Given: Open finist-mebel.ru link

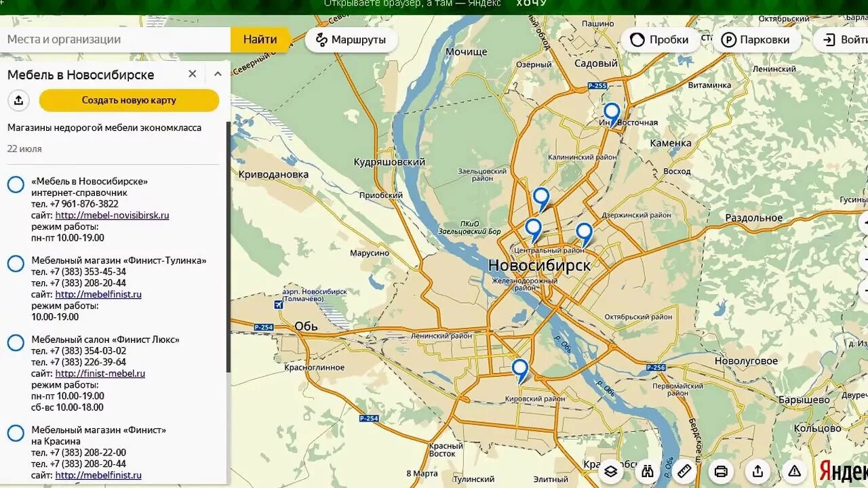Looking at the screenshot, I should click(x=100, y=373).
